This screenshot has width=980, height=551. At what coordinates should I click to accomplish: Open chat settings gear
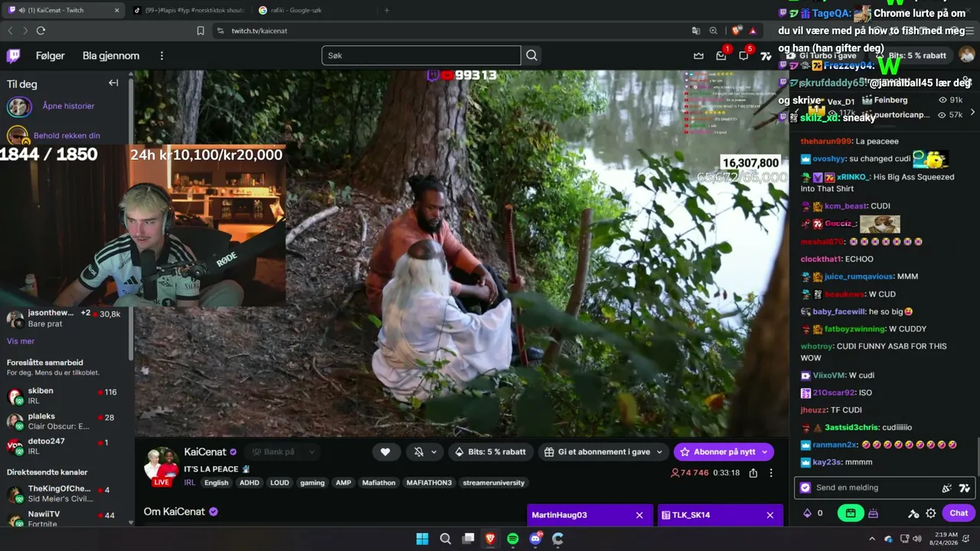click(x=931, y=514)
